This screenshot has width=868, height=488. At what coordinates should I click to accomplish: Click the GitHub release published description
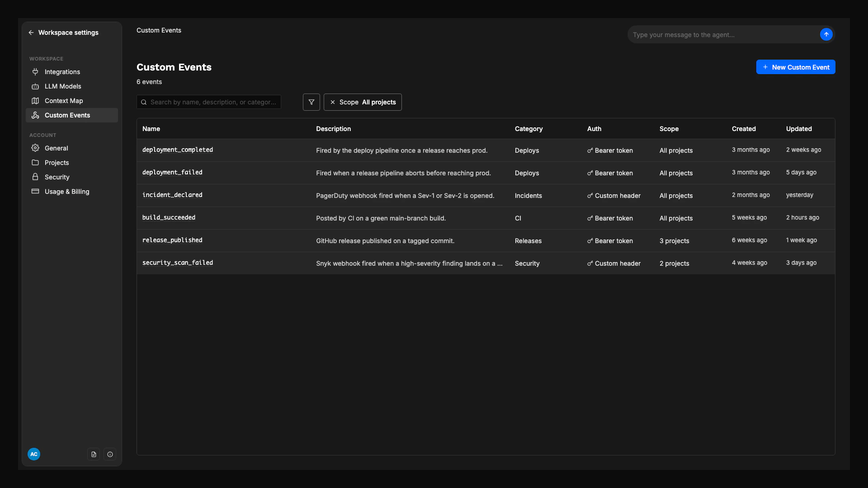click(x=385, y=241)
